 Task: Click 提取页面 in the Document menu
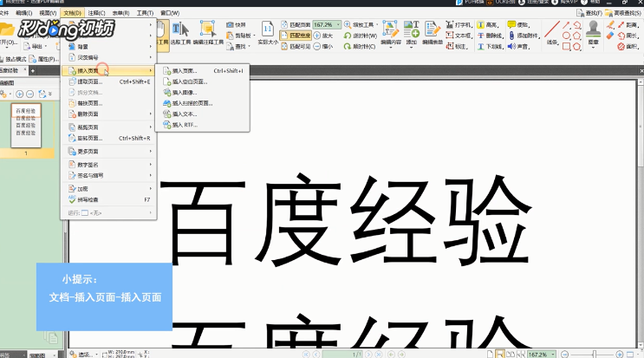click(109, 81)
